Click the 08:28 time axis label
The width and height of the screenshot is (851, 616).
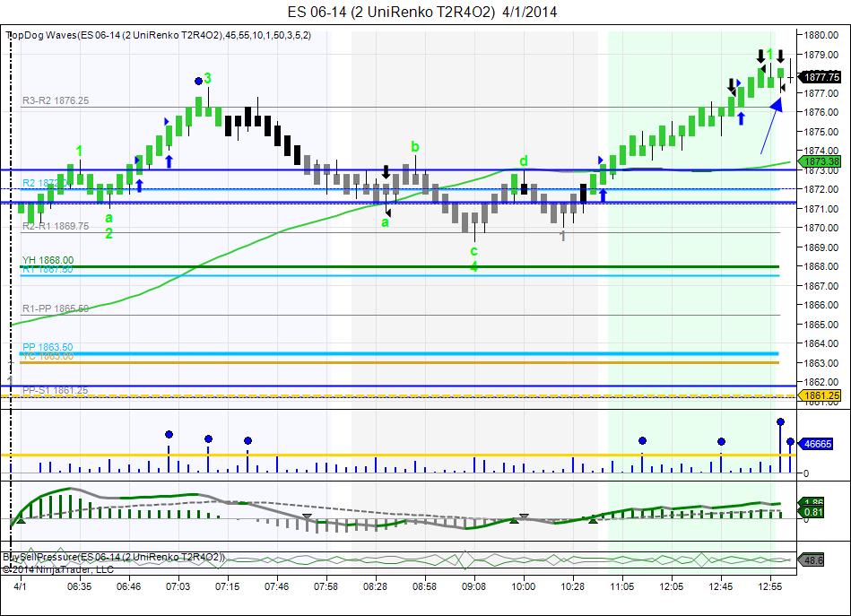click(375, 586)
